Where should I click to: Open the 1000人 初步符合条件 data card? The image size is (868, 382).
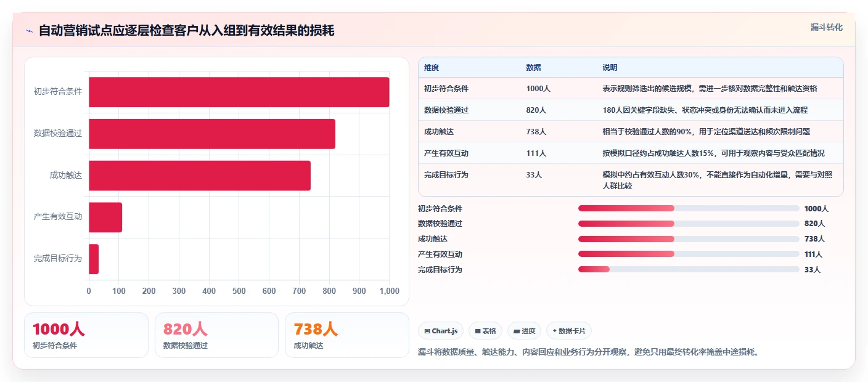pos(86,335)
